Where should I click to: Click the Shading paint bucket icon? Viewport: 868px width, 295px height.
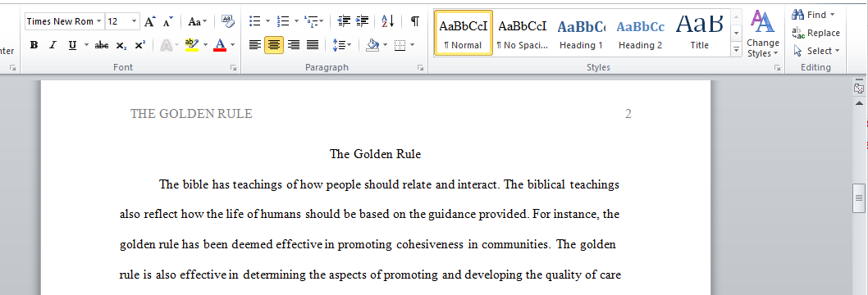pyautogui.click(x=373, y=45)
